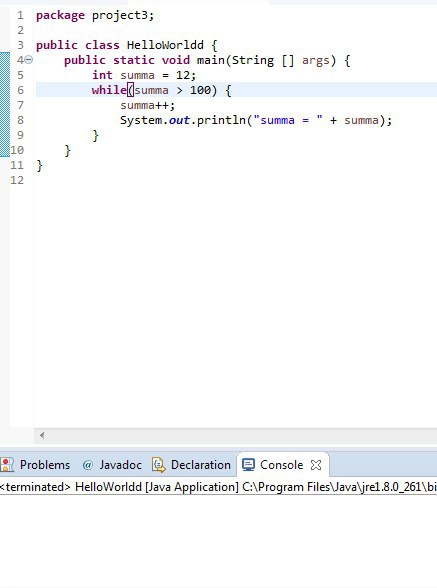
Task: Collapse the main method fold marker
Action: pos(29,60)
